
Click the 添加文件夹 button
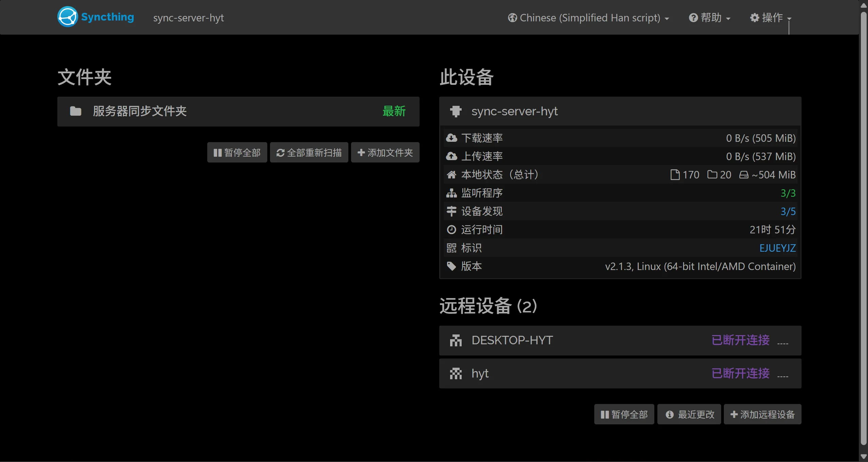coord(385,153)
